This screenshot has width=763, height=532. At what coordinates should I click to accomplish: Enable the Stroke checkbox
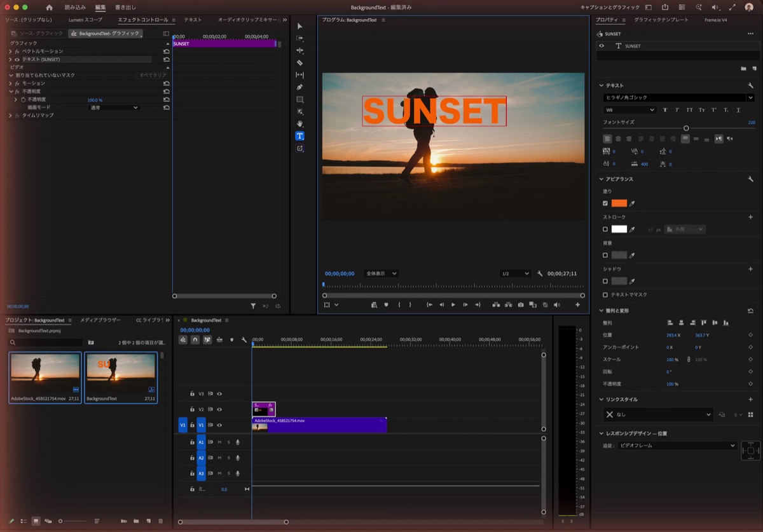(605, 229)
